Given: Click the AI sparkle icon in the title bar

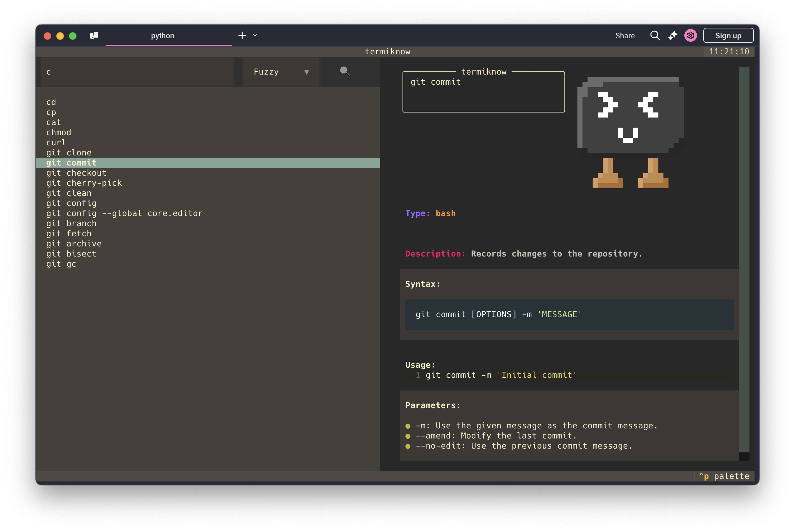Looking at the screenshot, I should (673, 36).
